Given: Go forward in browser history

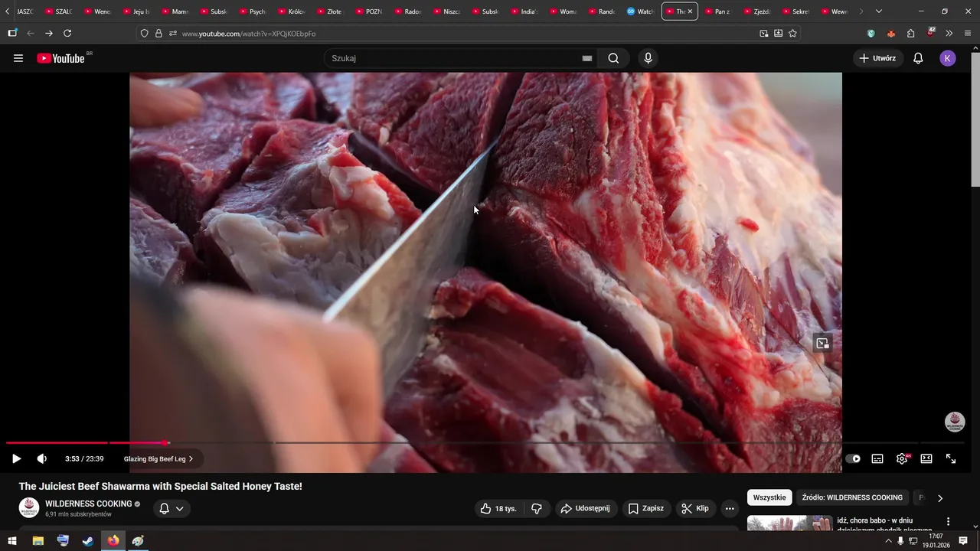Looking at the screenshot, I should click(49, 34).
